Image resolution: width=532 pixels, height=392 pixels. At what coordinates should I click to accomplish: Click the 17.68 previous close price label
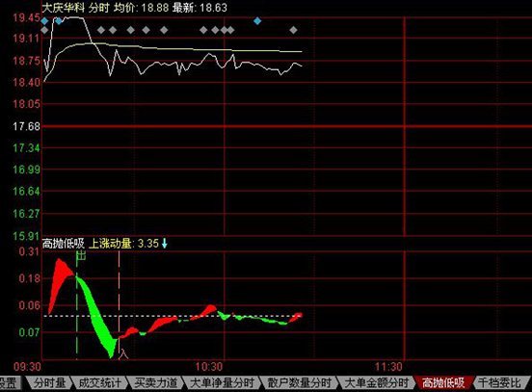click(x=26, y=126)
